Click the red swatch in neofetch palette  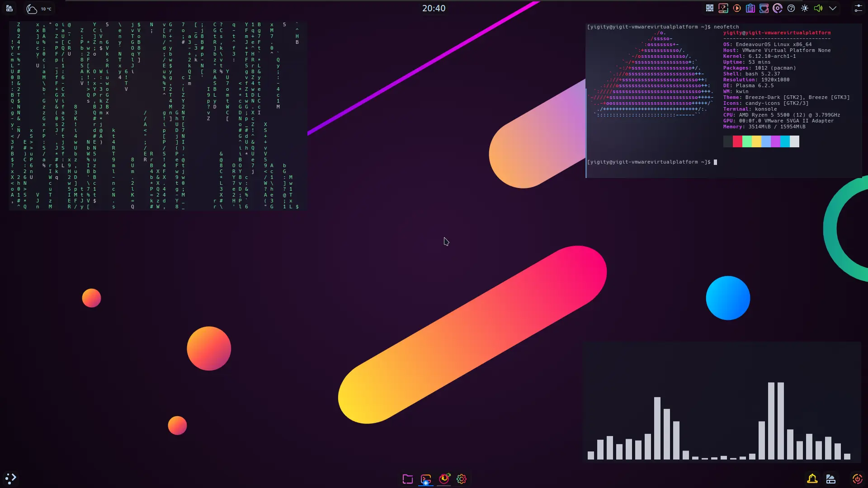737,141
